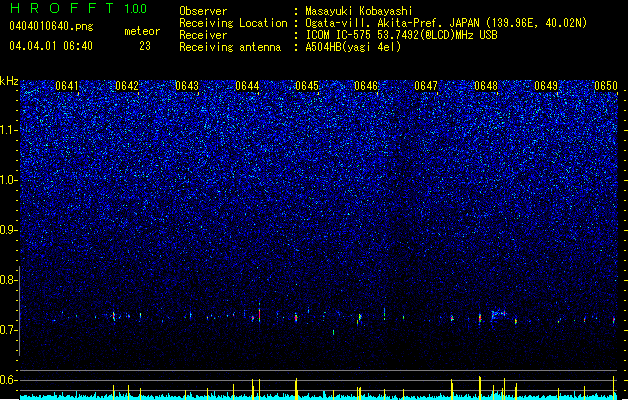629x400 pixels.
Task: Click the 0650 time marker
Action: 606,86
